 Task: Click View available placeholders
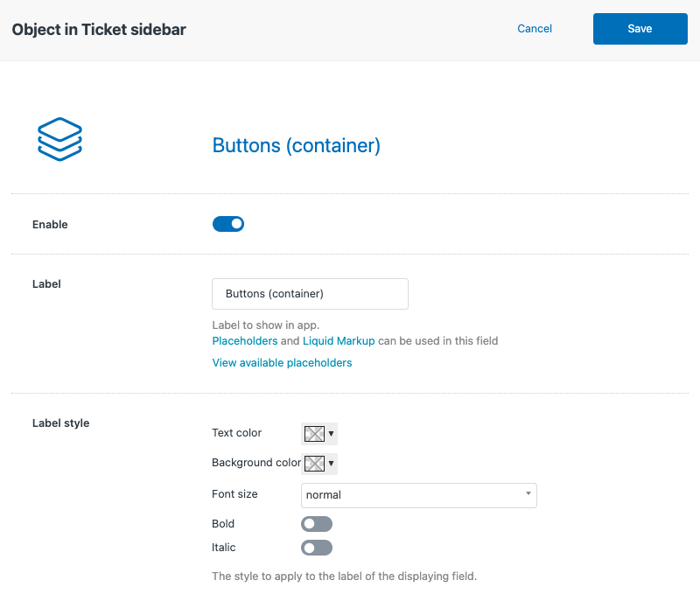(x=282, y=363)
